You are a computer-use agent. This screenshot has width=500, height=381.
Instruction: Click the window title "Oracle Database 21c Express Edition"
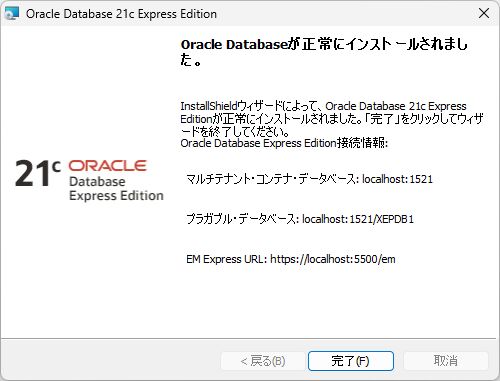121,14
